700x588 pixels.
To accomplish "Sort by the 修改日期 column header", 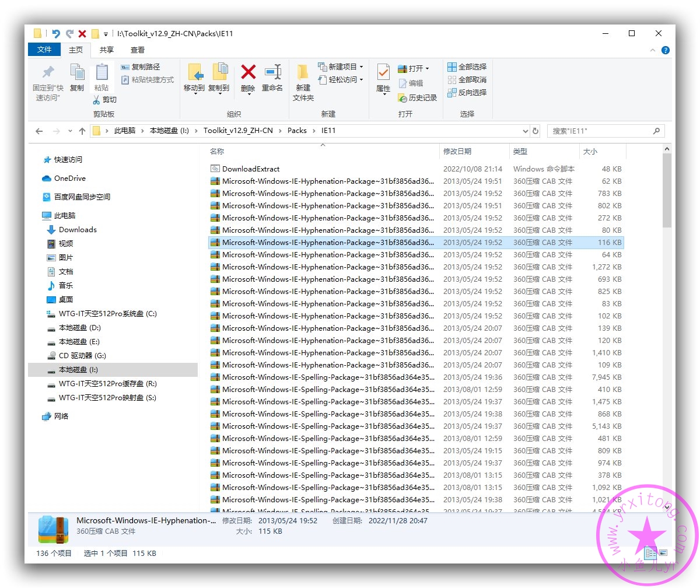I will point(474,151).
